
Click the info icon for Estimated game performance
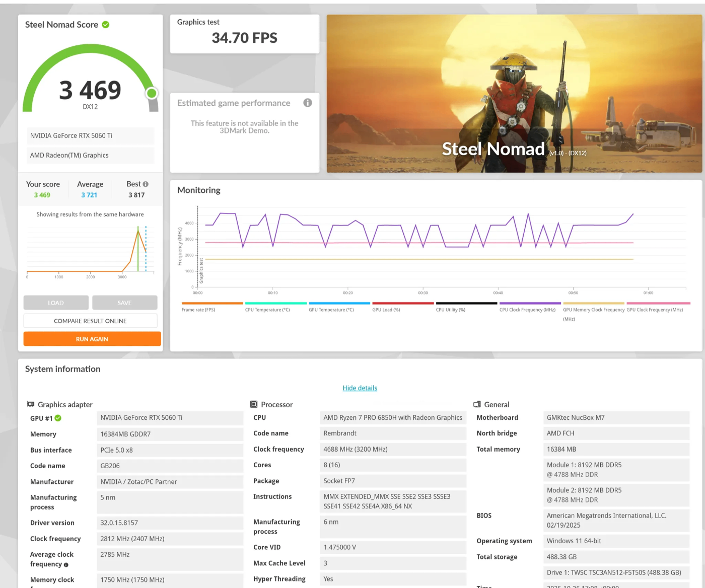[308, 103]
